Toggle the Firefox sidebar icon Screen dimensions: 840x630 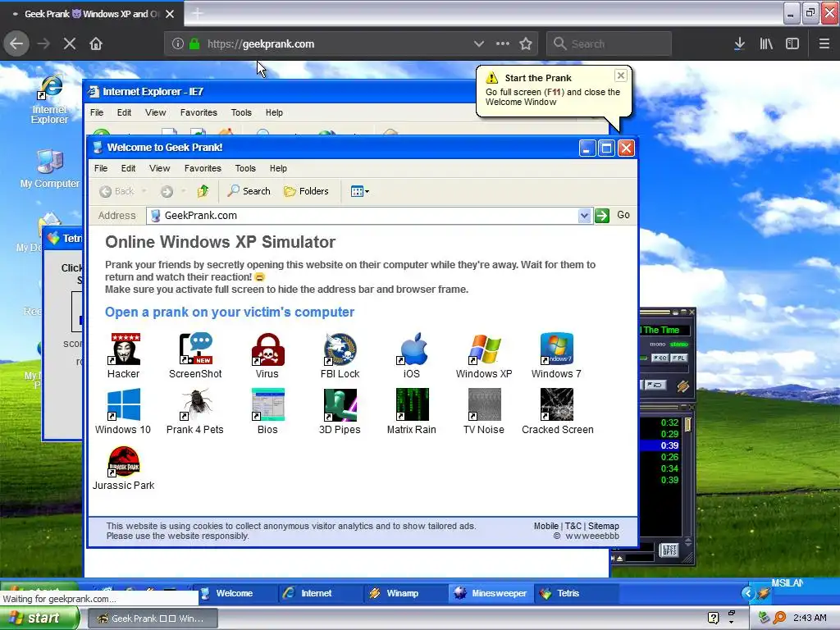pos(792,44)
